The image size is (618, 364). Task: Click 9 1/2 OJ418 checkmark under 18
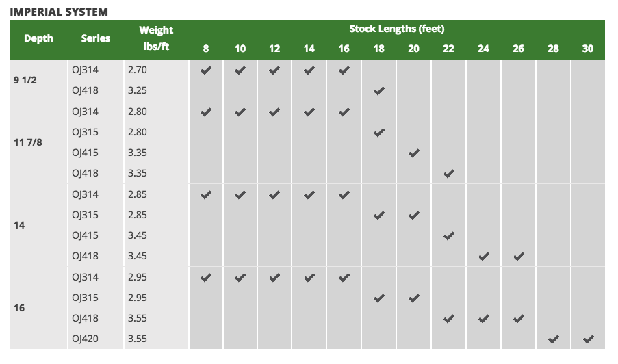pyautogui.click(x=378, y=90)
